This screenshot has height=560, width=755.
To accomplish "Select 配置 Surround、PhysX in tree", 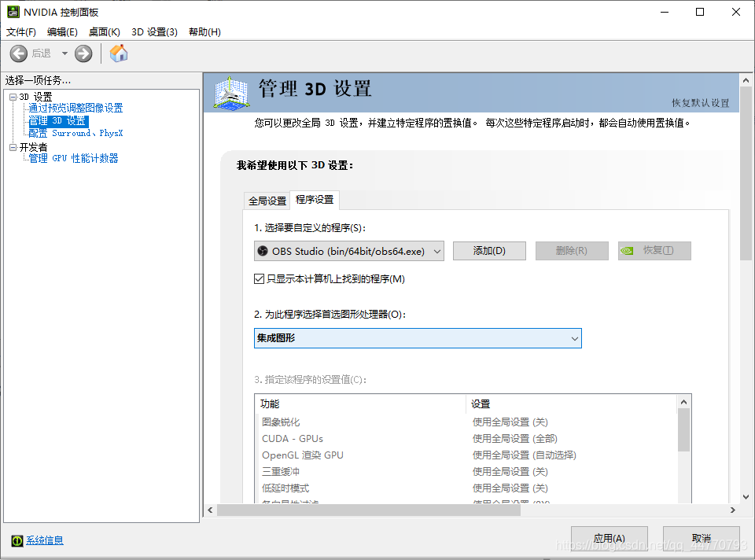I will pyautogui.click(x=75, y=133).
